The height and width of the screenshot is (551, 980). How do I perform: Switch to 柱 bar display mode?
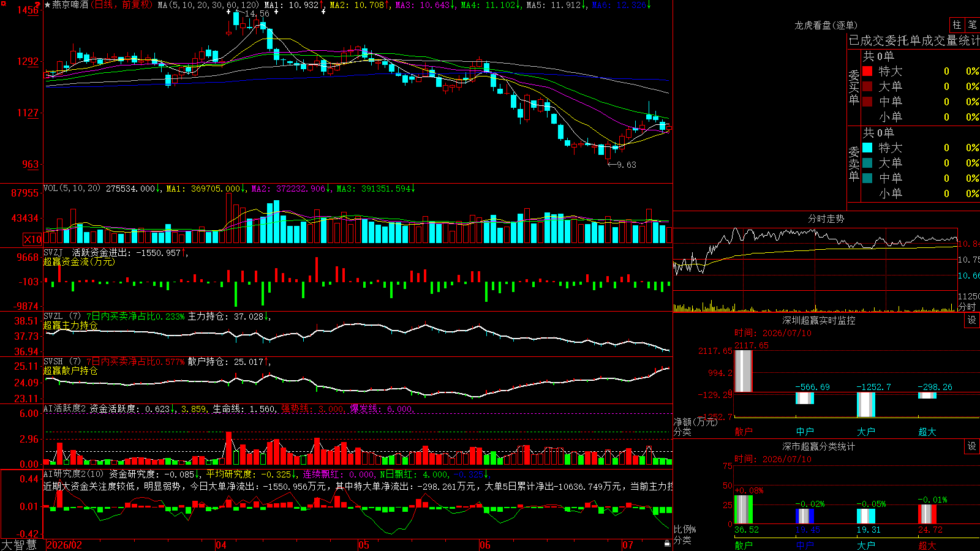[957, 24]
